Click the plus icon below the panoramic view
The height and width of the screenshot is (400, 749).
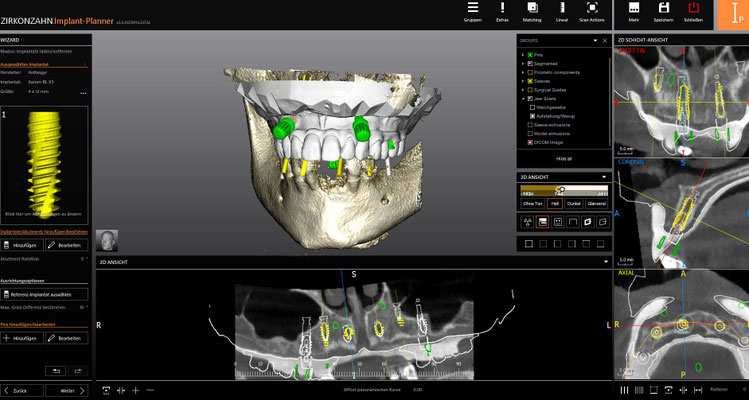pos(136,390)
